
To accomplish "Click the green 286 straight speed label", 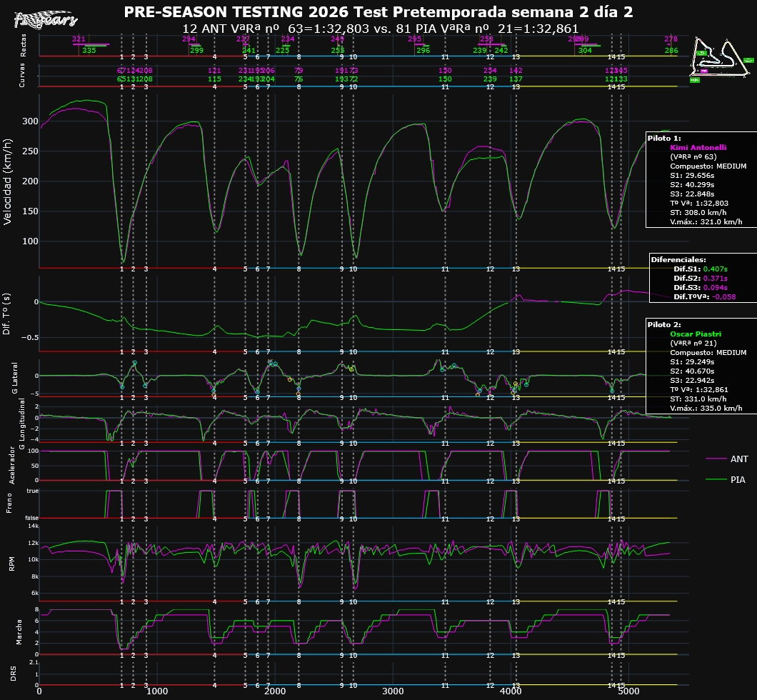I will click(671, 50).
